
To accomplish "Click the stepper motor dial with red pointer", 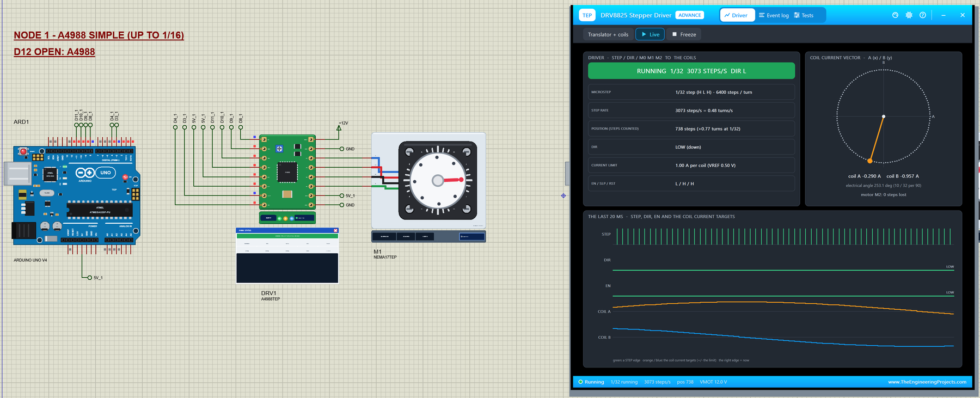I will (438, 180).
